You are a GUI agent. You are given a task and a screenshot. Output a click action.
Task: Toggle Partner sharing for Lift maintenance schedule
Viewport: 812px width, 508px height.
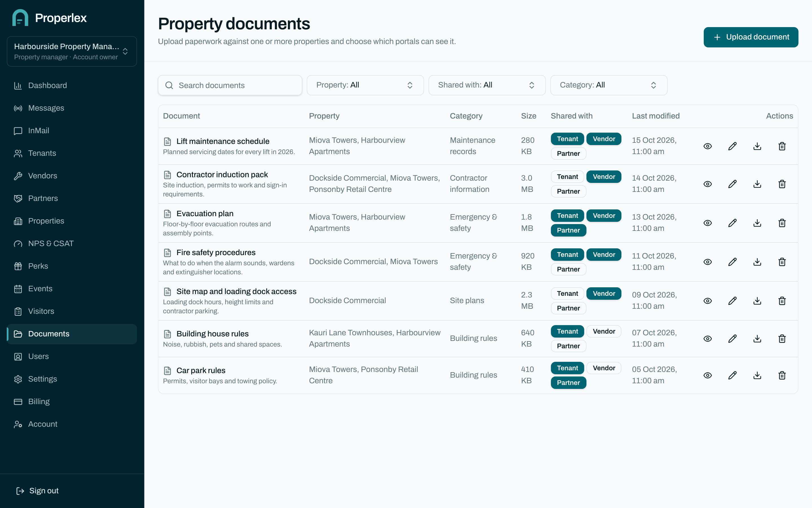tap(568, 154)
